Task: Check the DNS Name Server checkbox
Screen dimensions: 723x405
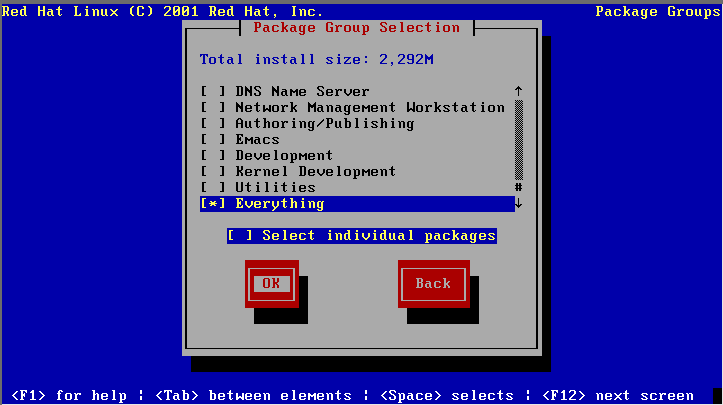Action: tap(213, 92)
